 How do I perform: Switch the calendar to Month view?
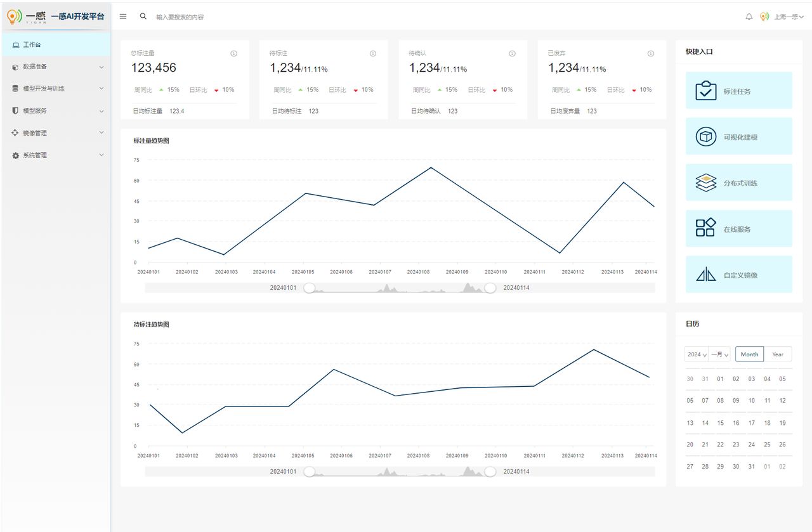[x=749, y=354]
